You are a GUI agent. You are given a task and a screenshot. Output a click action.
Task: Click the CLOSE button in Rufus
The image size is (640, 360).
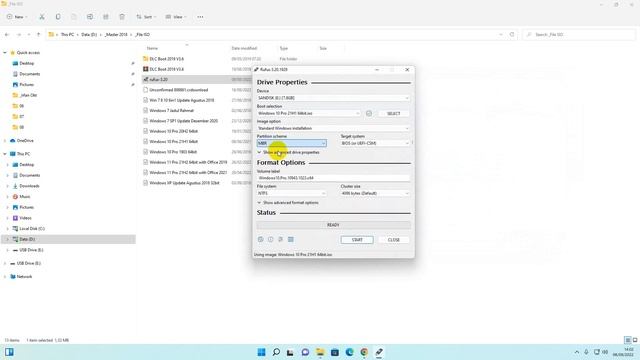click(393, 240)
